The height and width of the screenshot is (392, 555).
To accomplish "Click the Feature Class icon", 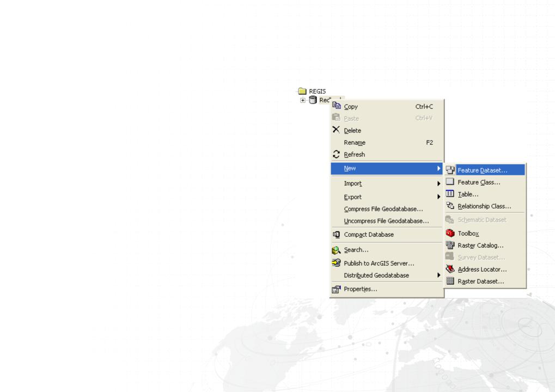I will (x=450, y=182).
